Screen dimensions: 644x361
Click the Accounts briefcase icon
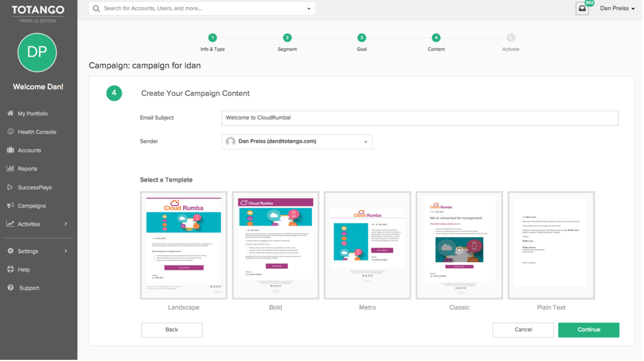(10, 151)
